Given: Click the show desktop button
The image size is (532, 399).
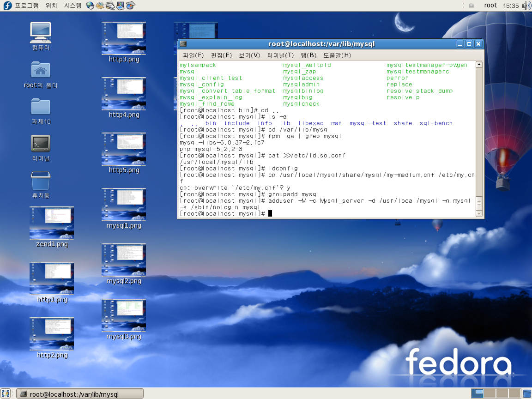Looking at the screenshot, I should (6, 393).
